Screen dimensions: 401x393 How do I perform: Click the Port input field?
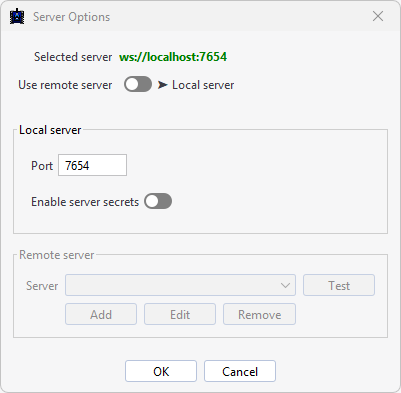(92, 165)
